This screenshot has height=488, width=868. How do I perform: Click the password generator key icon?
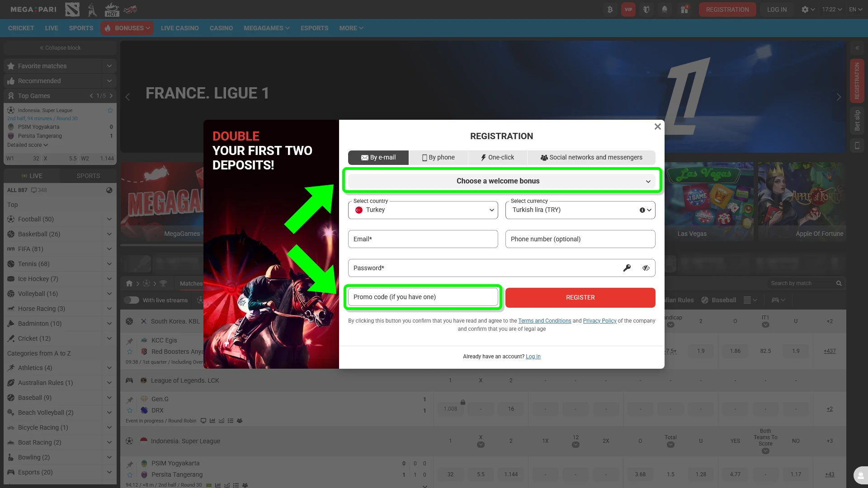627,268
